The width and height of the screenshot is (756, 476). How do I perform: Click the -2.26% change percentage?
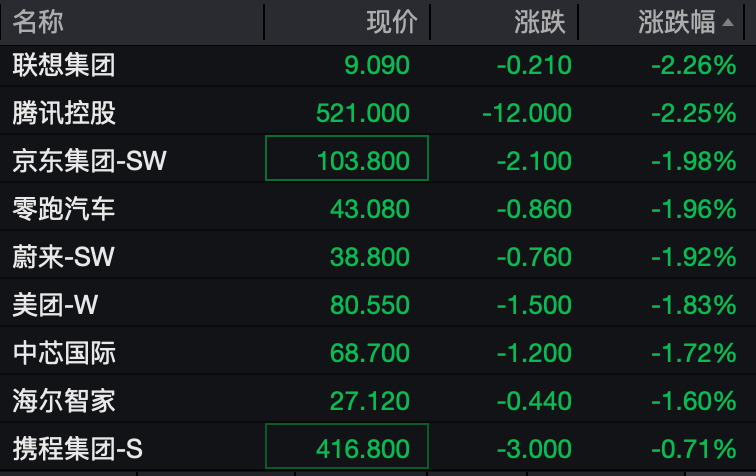point(693,66)
